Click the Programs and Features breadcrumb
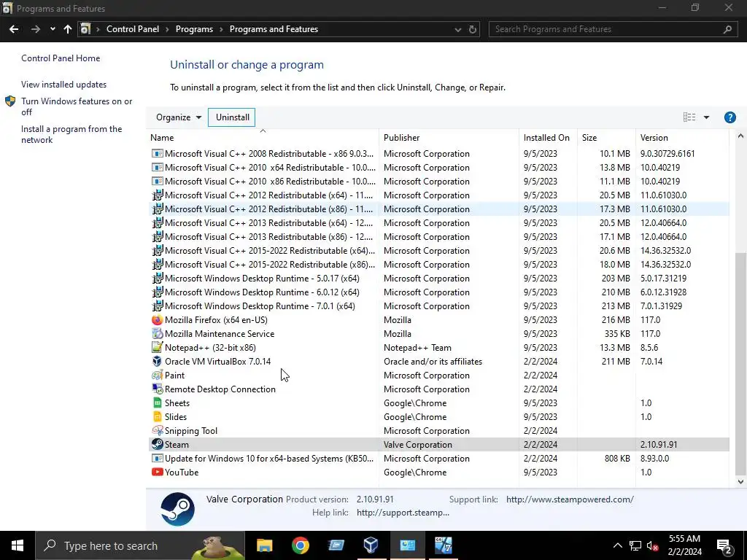This screenshot has height=560, width=747. pyautogui.click(x=274, y=29)
